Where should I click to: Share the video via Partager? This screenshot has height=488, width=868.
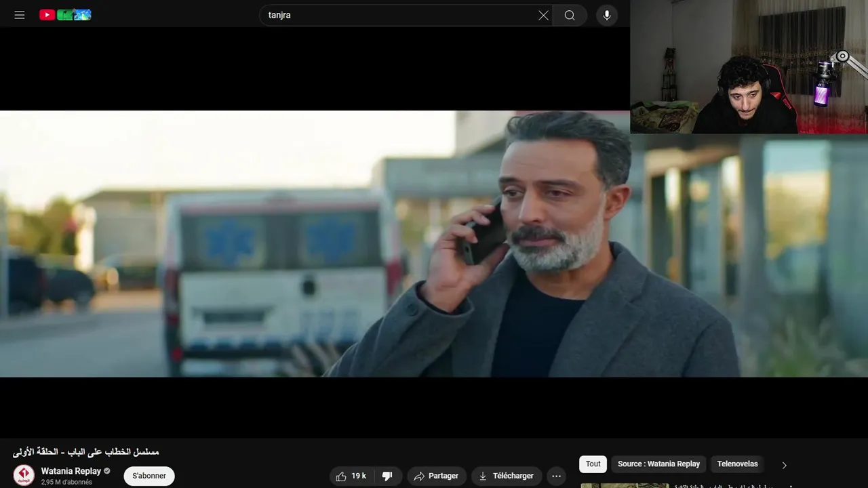pyautogui.click(x=436, y=476)
